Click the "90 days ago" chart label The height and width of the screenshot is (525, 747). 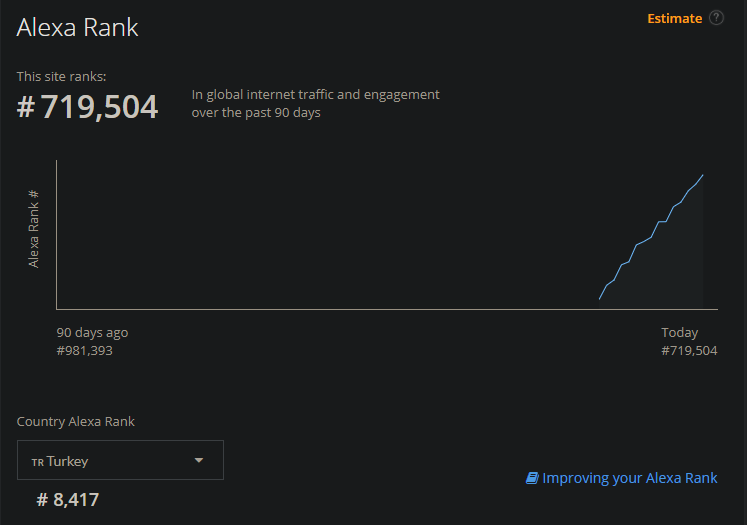point(92,333)
